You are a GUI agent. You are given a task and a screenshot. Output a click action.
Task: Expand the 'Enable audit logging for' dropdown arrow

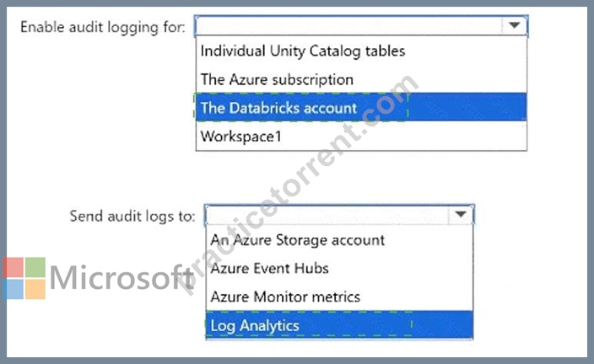tap(514, 25)
